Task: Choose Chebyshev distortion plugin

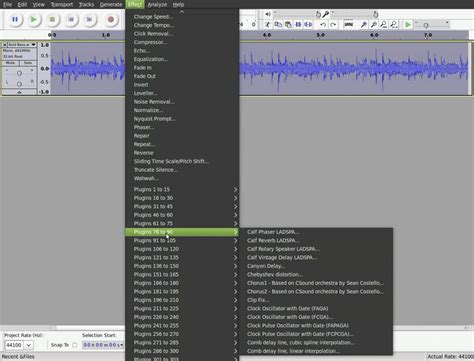Action: coord(316,274)
